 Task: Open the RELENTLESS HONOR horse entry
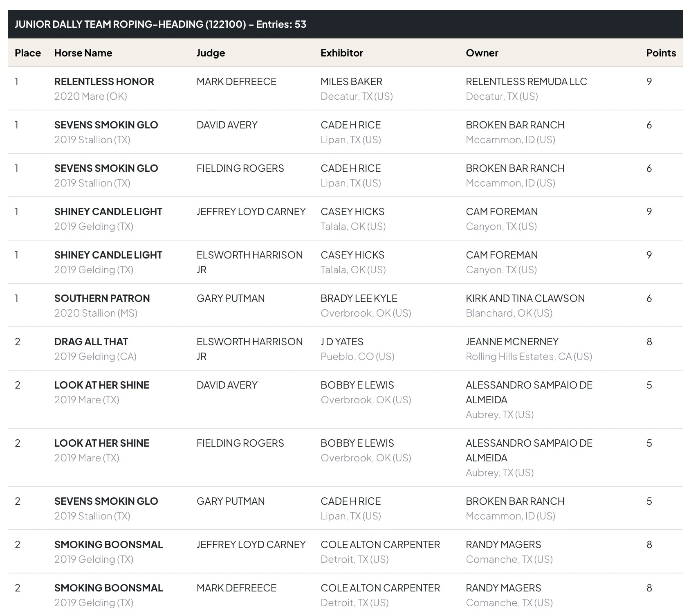pos(104,81)
